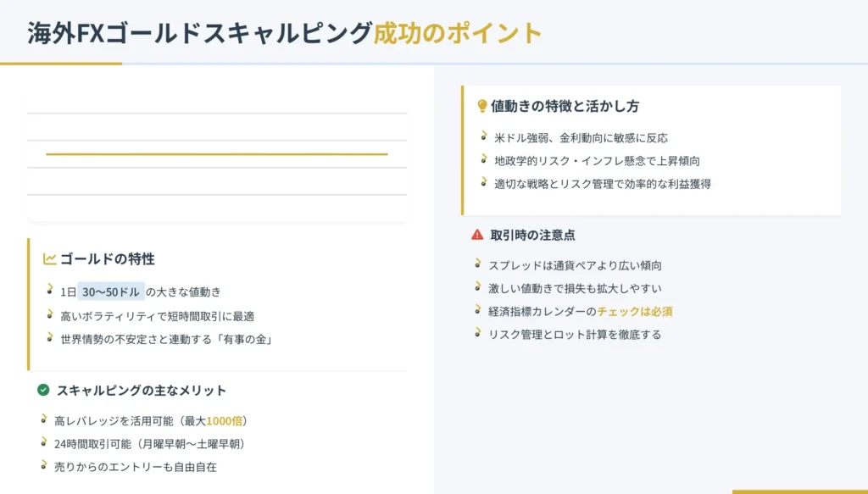Click bullet icon before 高レバレッジを活用可能
The height and width of the screenshot is (494, 868).
tap(44, 419)
